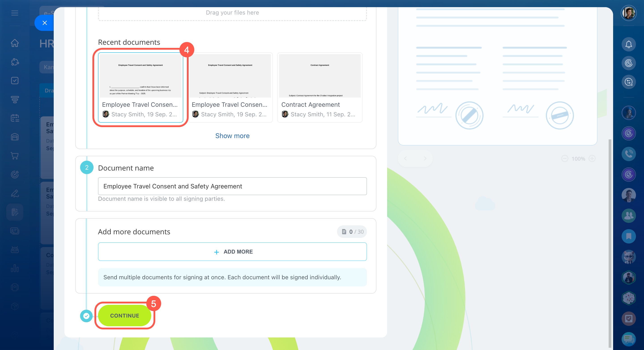
Task: Open the man in suit contact avatar
Action: click(629, 195)
